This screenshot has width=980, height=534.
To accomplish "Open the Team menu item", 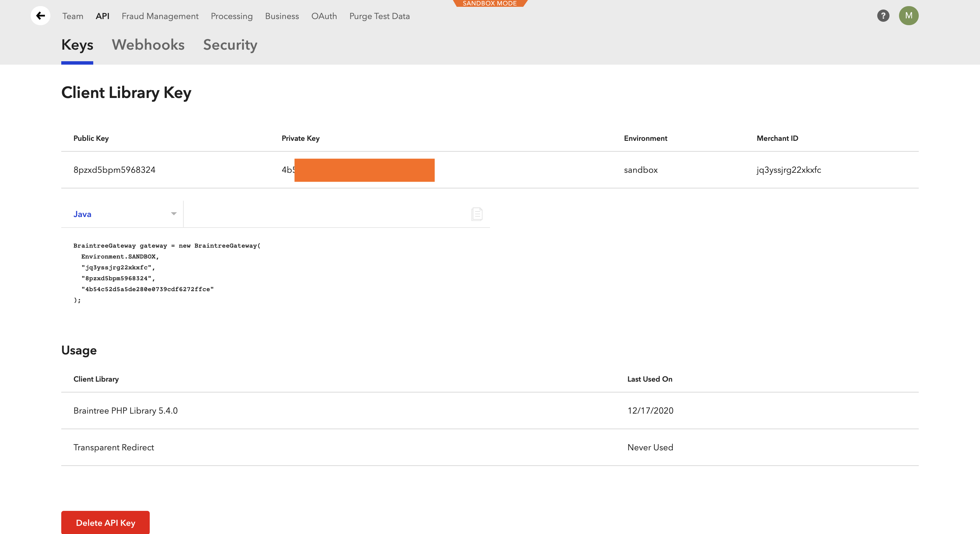I will [x=73, y=16].
